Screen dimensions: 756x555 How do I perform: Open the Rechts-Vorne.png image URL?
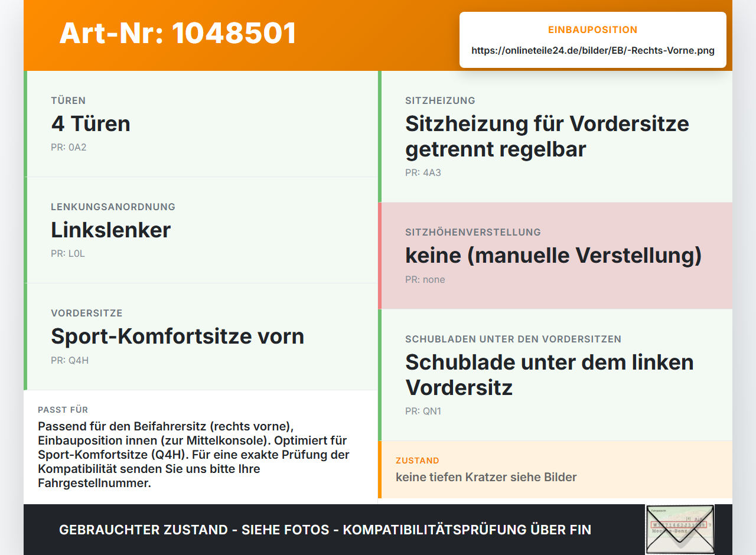pos(593,51)
